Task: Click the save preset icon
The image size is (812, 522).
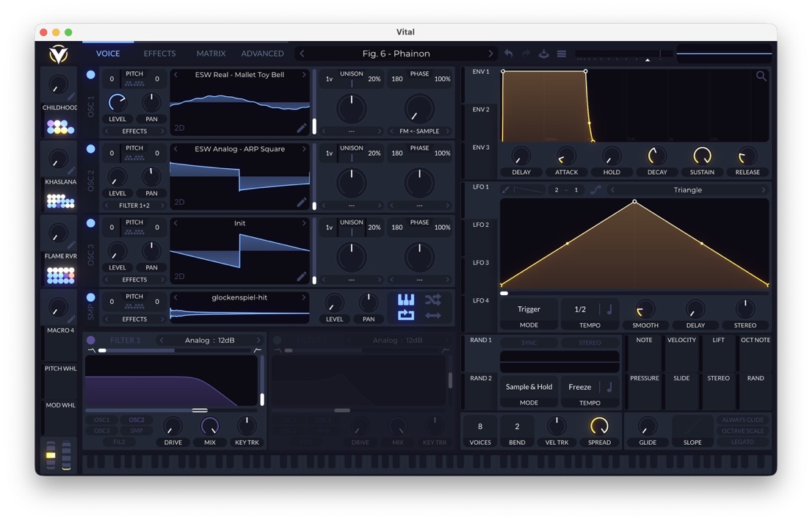Action: pos(544,54)
